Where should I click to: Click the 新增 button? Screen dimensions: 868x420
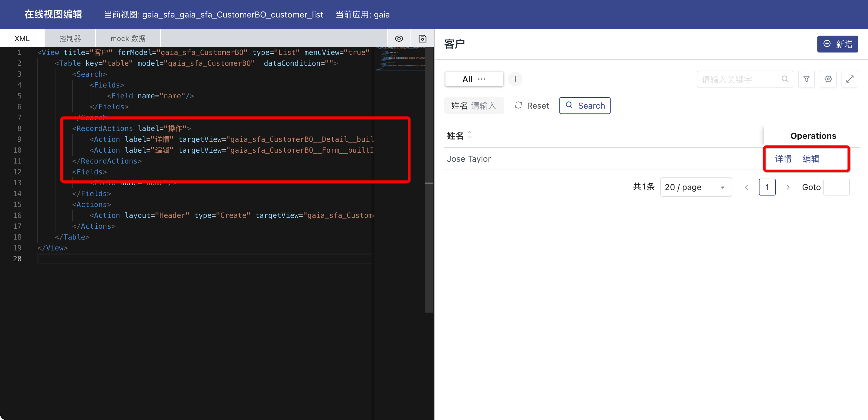[x=838, y=44]
